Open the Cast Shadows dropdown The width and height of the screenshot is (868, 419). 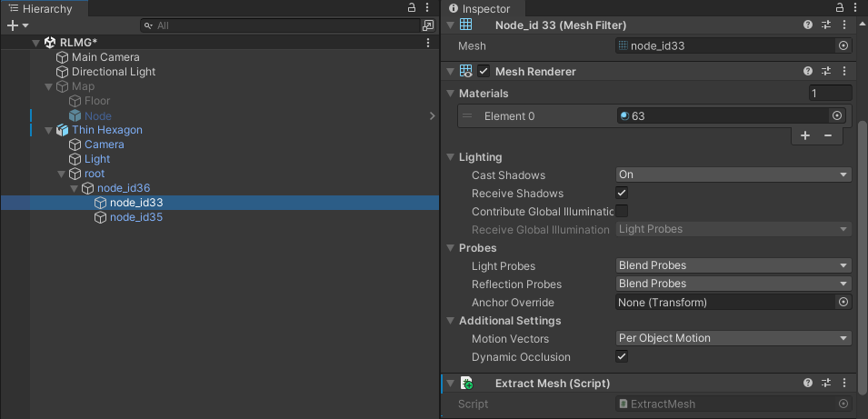click(x=733, y=175)
